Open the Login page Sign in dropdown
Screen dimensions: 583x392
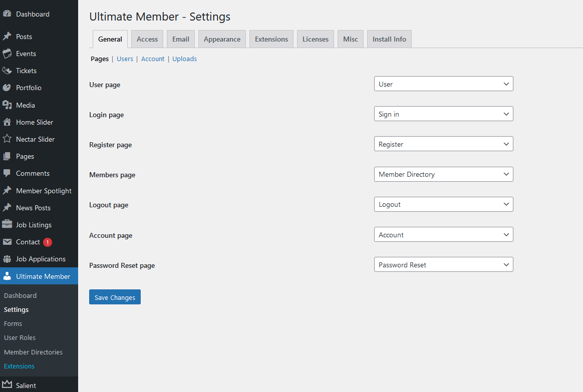tap(444, 114)
